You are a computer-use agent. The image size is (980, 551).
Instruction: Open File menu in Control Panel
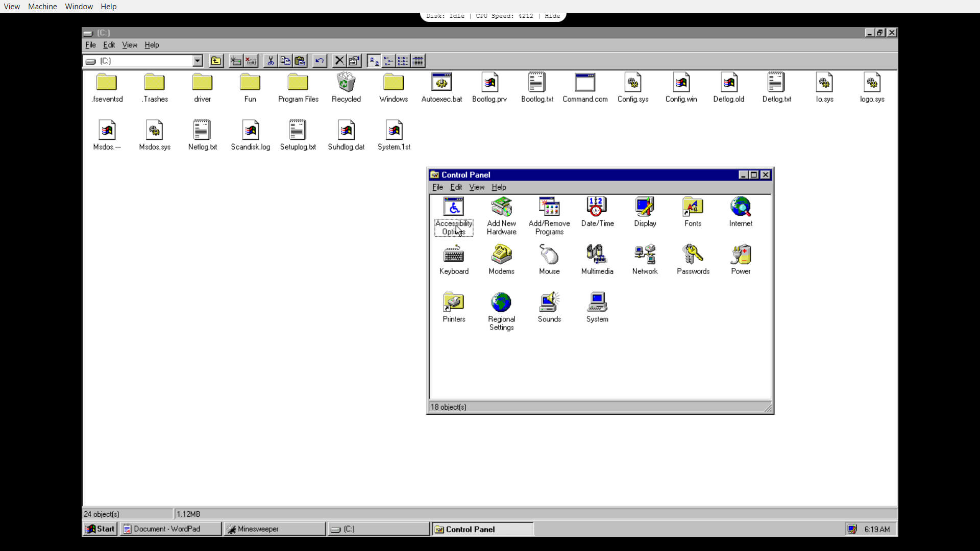[437, 187]
